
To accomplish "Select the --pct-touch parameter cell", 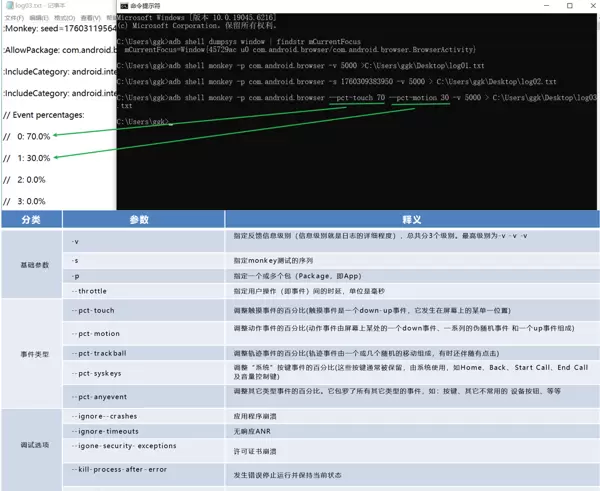I will (95, 311).
